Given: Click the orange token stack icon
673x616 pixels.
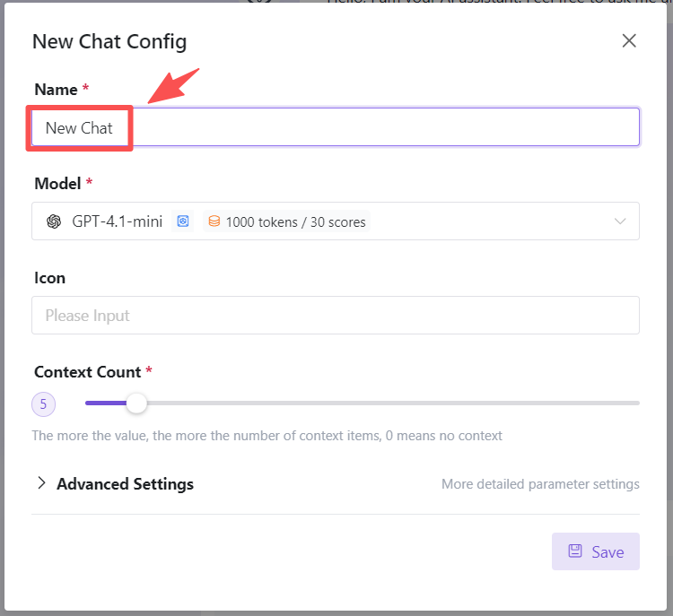Looking at the screenshot, I should pyautogui.click(x=214, y=221).
